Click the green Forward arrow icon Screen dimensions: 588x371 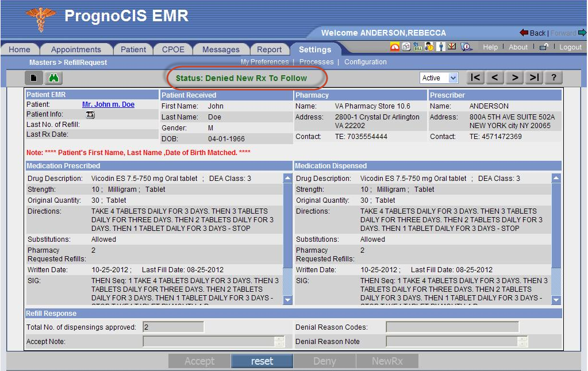coord(582,33)
